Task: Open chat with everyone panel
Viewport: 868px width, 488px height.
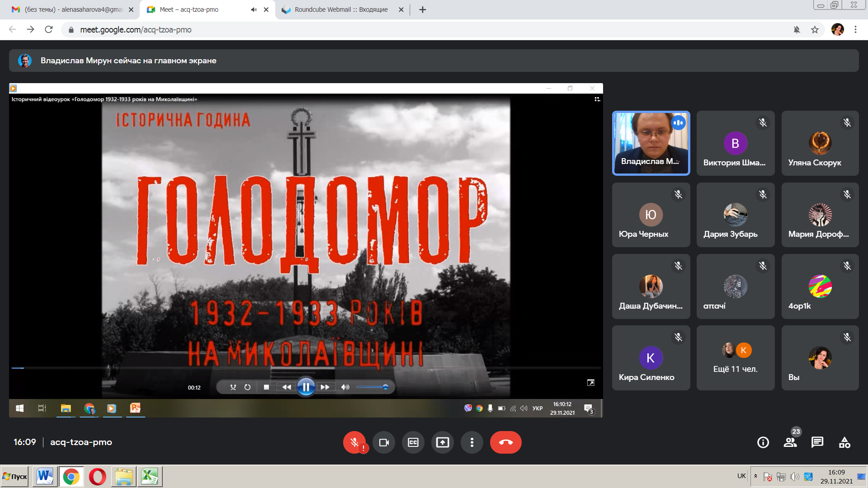Action: click(817, 442)
